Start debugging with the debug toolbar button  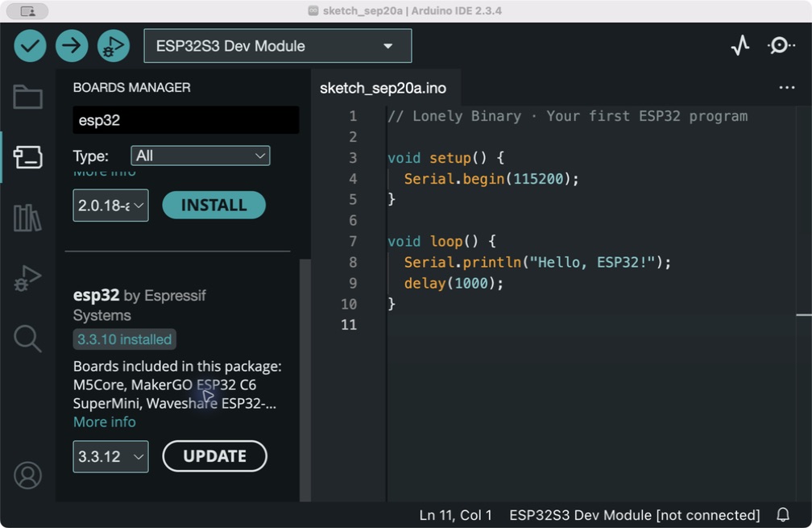[114, 46]
